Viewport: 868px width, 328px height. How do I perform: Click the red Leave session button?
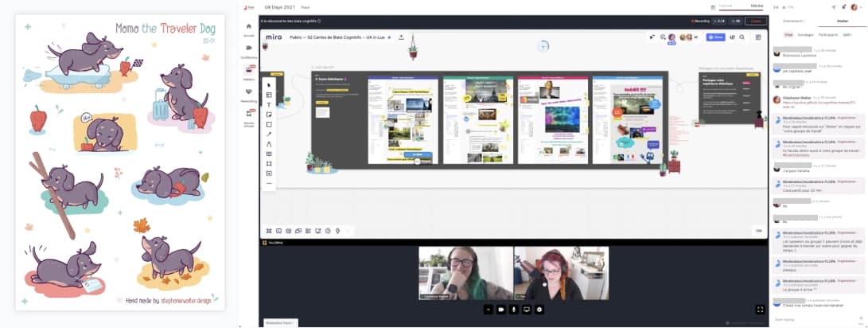pos(756,21)
